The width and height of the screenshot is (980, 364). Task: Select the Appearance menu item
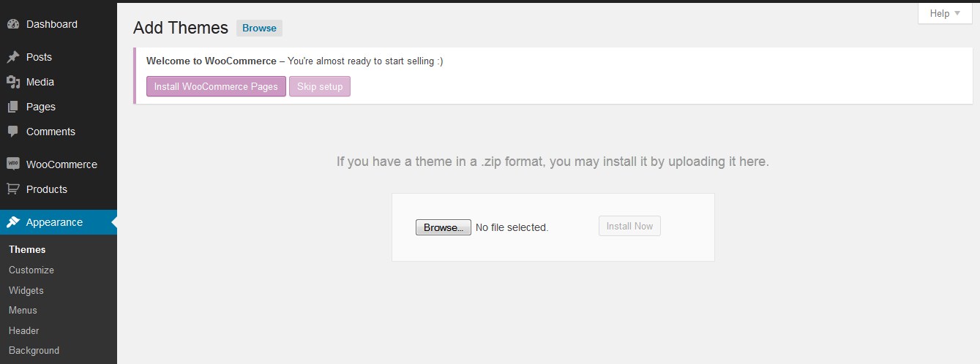pyautogui.click(x=59, y=222)
